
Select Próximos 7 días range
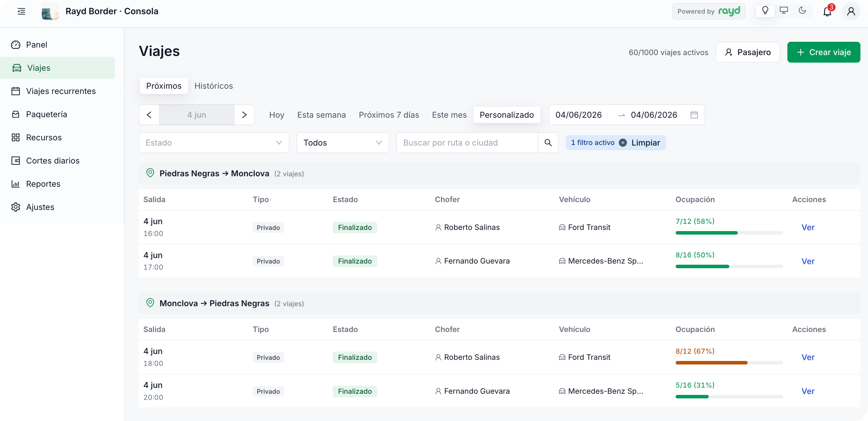(x=389, y=115)
